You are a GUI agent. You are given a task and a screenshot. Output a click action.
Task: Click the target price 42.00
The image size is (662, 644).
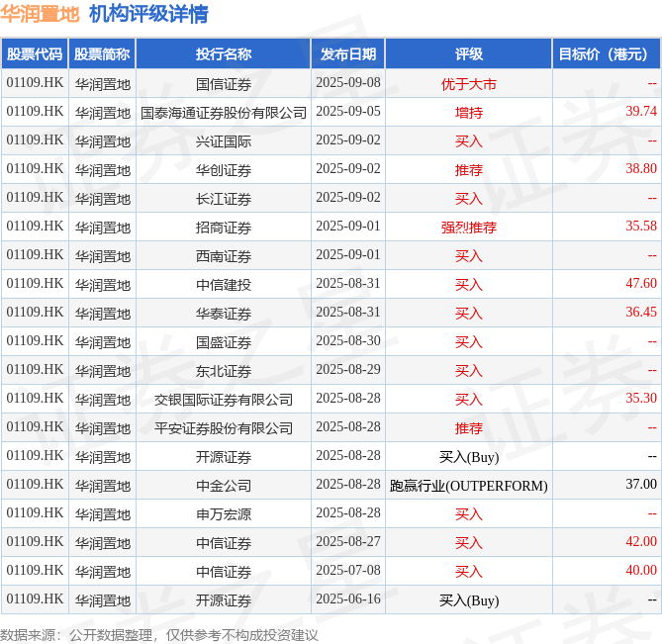(641, 541)
